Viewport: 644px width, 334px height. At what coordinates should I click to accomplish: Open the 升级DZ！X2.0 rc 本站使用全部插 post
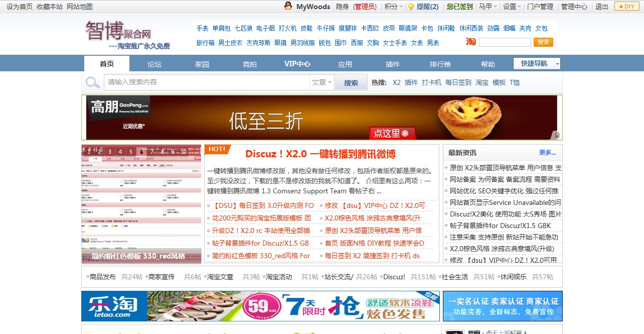tap(261, 231)
